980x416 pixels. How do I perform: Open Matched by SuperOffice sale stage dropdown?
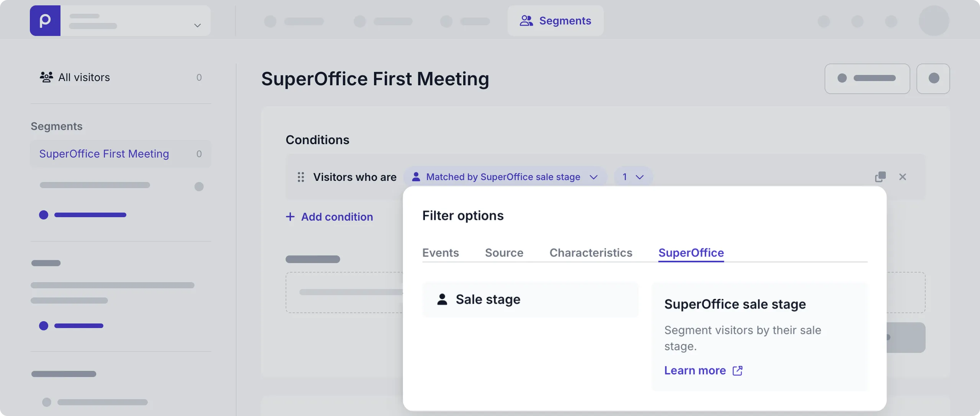pos(505,177)
